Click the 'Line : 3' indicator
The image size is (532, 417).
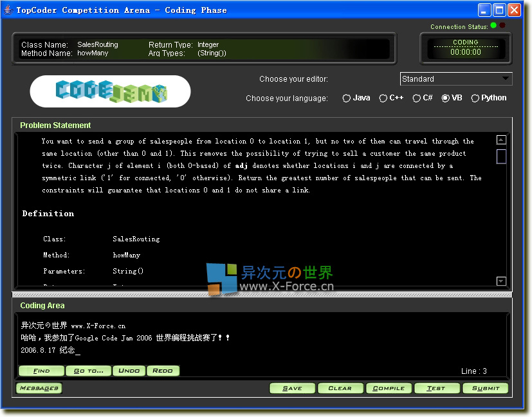(473, 371)
